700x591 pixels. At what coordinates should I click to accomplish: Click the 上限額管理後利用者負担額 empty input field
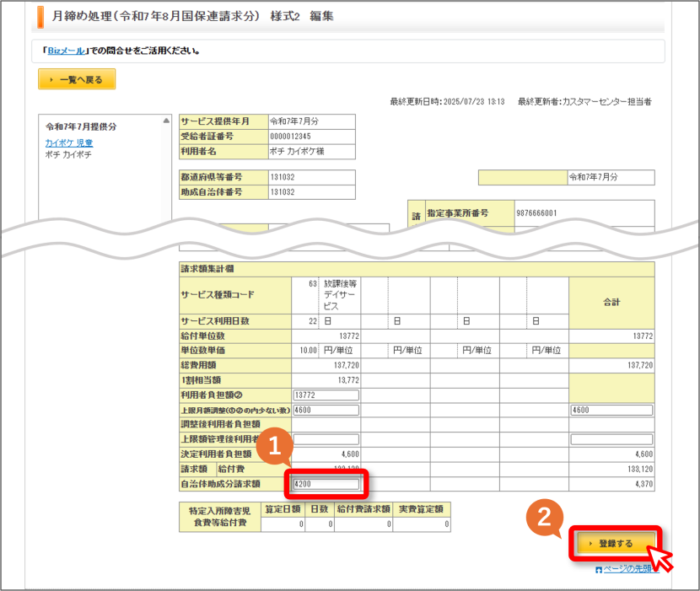tap(326, 439)
